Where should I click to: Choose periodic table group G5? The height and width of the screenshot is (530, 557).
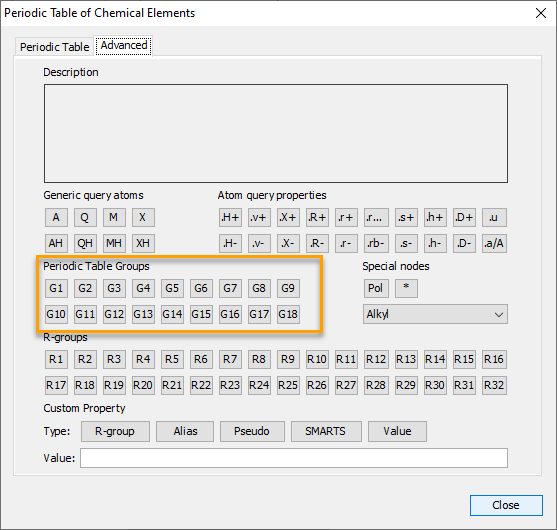[x=172, y=288]
